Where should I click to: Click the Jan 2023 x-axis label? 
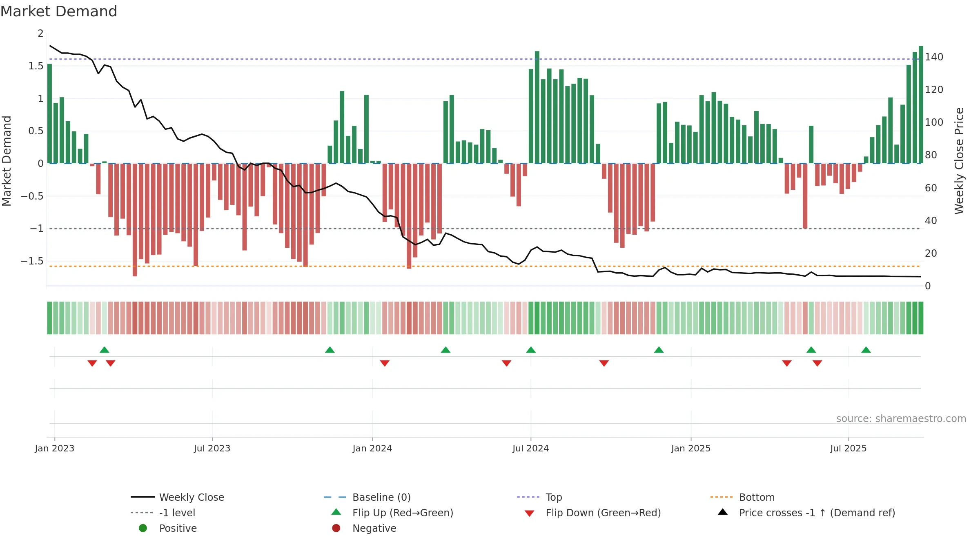point(55,448)
